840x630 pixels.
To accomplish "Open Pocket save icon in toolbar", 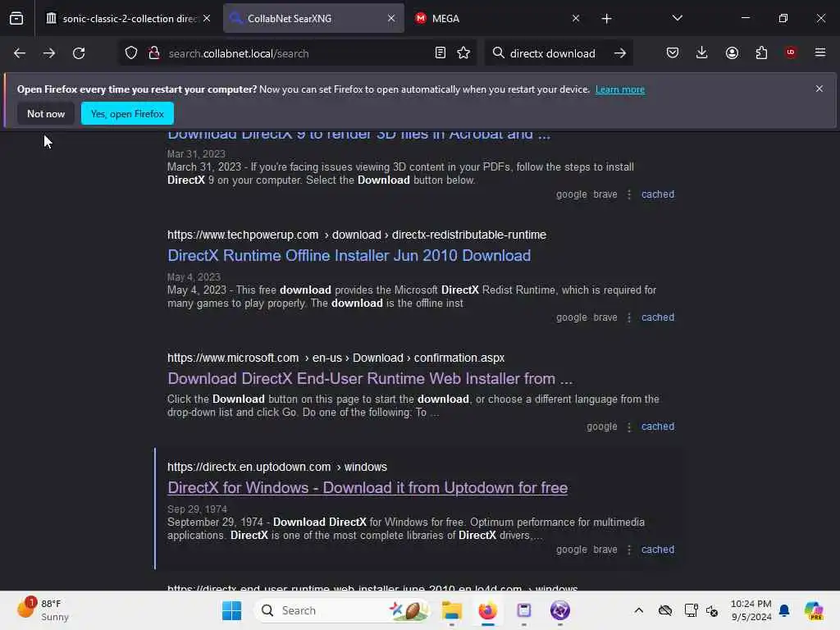I will coord(673,52).
